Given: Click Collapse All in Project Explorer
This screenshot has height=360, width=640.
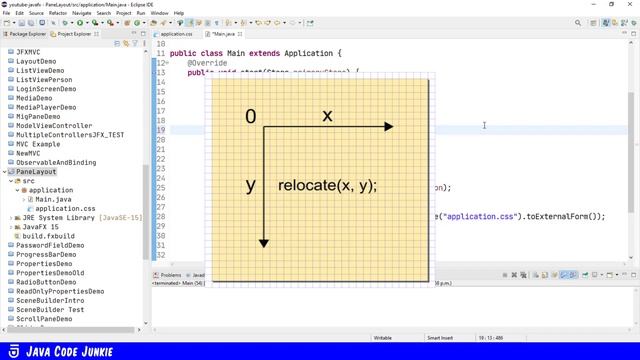Looking at the screenshot, I should pyautogui.click(x=117, y=43).
